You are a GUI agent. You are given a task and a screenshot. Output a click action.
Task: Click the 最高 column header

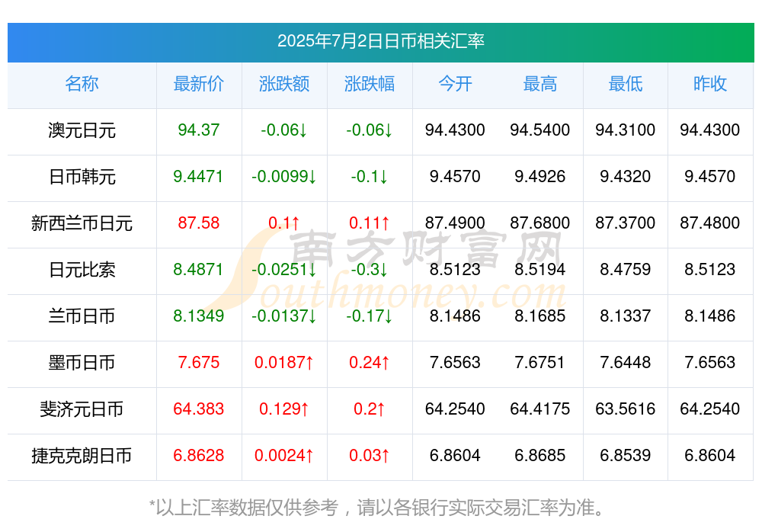point(539,84)
